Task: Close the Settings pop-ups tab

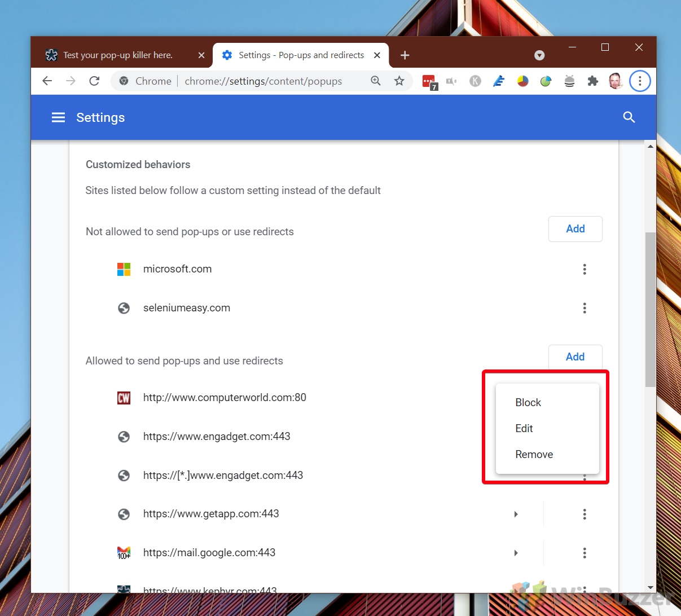Action: coord(377,55)
